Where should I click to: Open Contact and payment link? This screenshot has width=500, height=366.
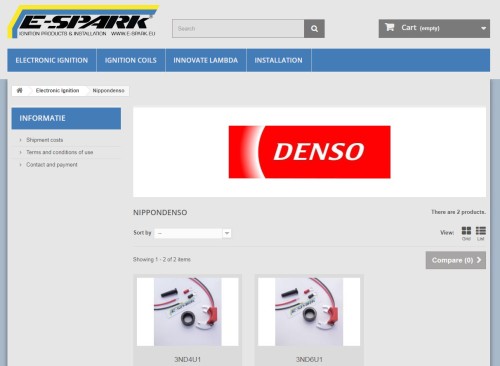52,165
